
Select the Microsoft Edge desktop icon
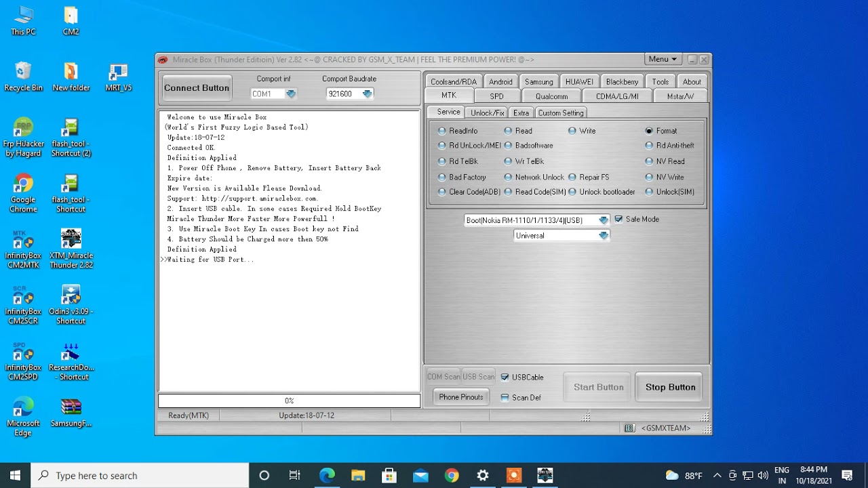point(23,417)
